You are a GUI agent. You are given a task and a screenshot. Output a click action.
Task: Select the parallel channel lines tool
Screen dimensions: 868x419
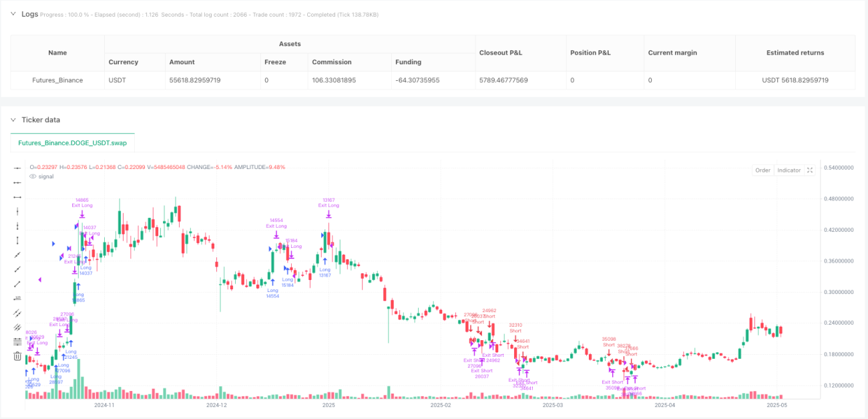tap(17, 312)
